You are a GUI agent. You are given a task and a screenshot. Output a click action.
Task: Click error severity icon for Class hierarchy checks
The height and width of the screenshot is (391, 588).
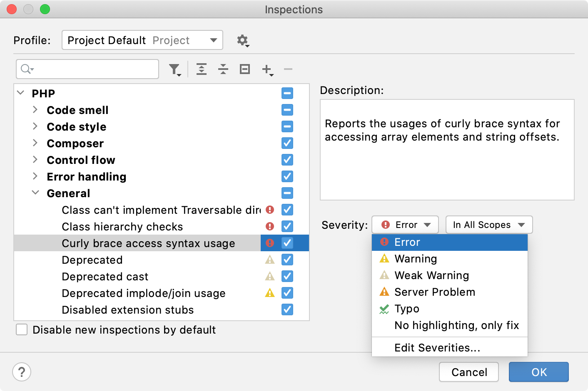pyautogui.click(x=270, y=226)
